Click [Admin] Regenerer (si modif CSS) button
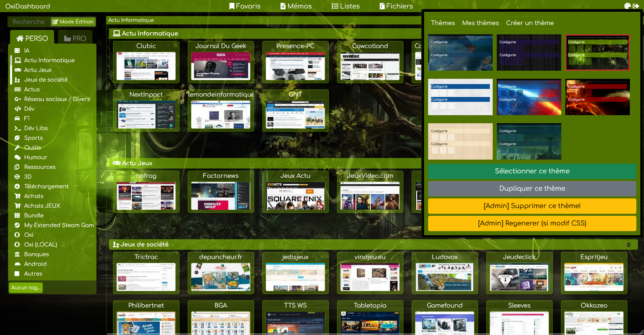The width and height of the screenshot is (644, 335). [x=532, y=223]
